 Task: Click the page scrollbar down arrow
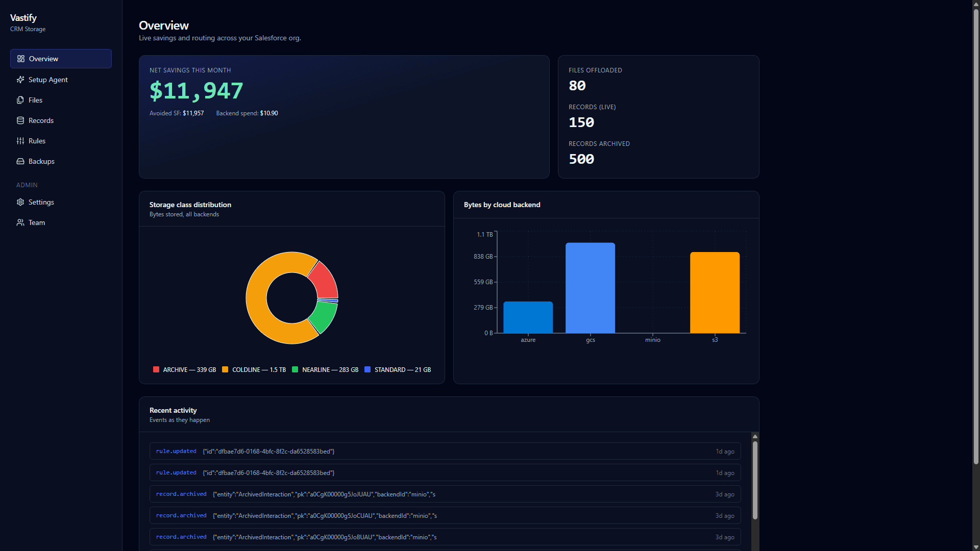(976, 547)
